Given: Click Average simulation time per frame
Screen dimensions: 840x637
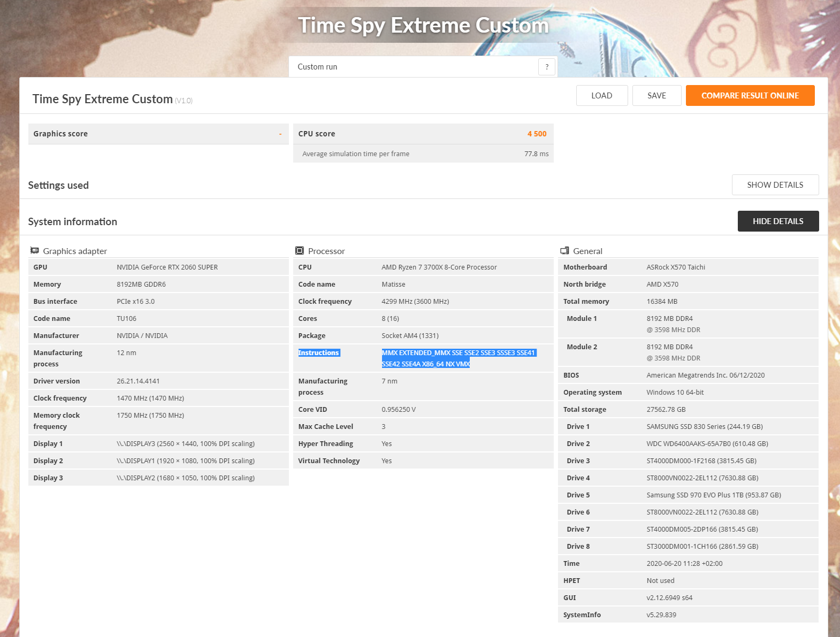Looking at the screenshot, I should [x=356, y=154].
